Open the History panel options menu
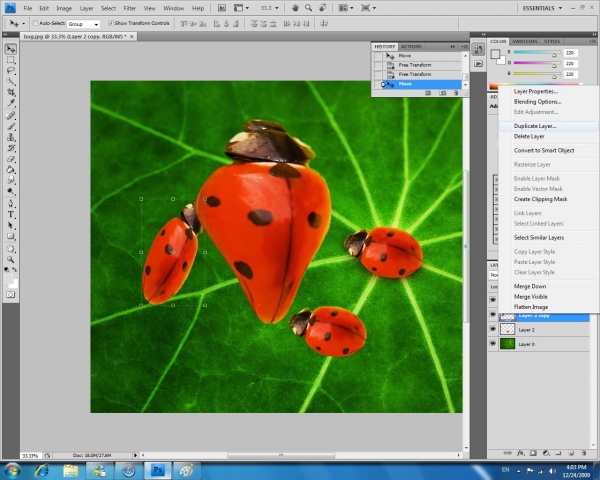Screen dimensions: 600x480 465,46
